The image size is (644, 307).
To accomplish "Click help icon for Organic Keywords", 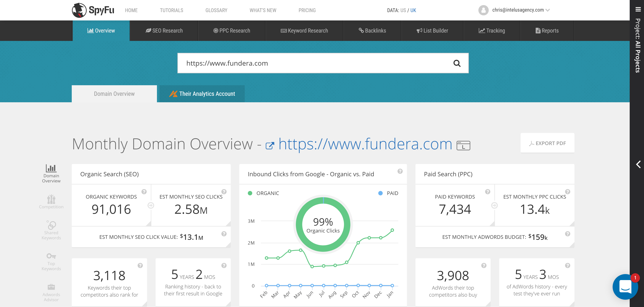I will (144, 192).
